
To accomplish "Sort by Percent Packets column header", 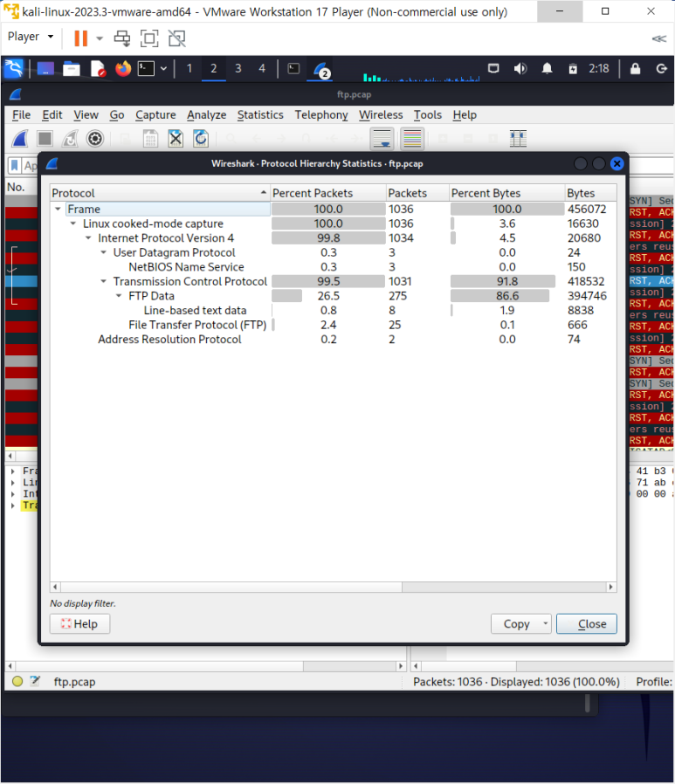I will tap(328, 193).
